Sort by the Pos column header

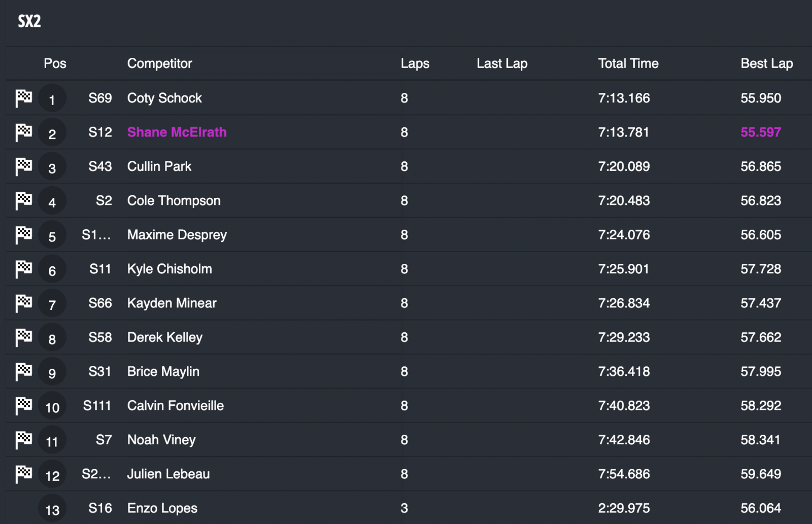[55, 63]
